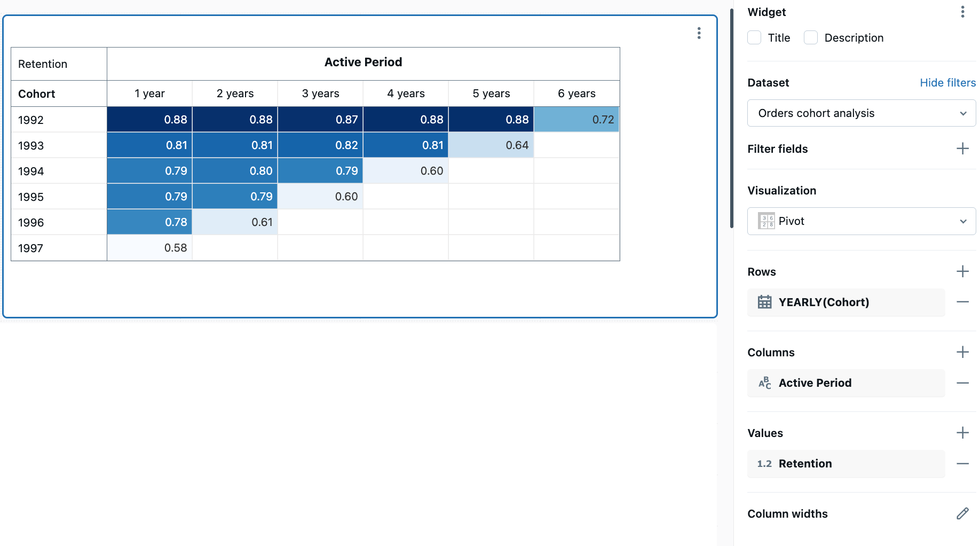This screenshot has width=980, height=546.
Task: Select the Widget panel header
Action: coord(766,12)
